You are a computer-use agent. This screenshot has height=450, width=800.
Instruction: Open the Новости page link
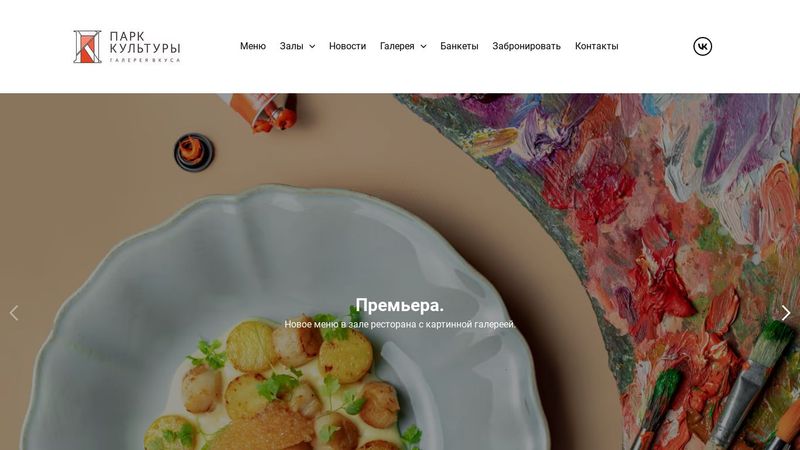click(347, 46)
